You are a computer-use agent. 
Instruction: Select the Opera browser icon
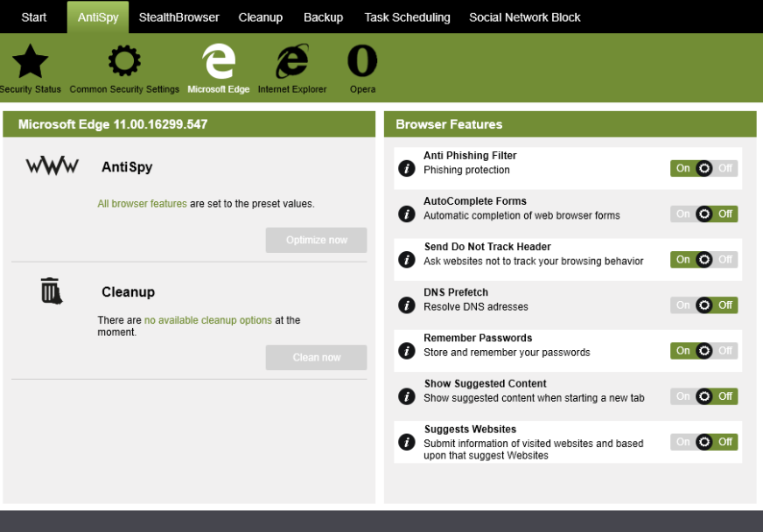point(362,61)
